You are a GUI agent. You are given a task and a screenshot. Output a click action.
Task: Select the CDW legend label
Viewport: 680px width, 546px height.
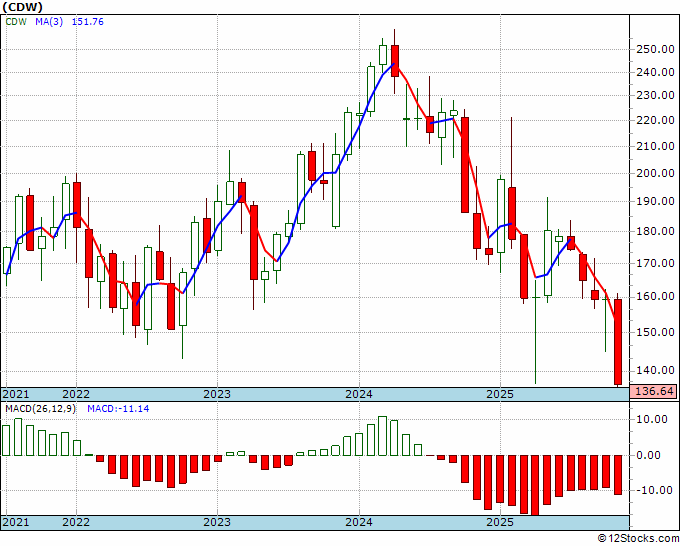click(x=16, y=22)
